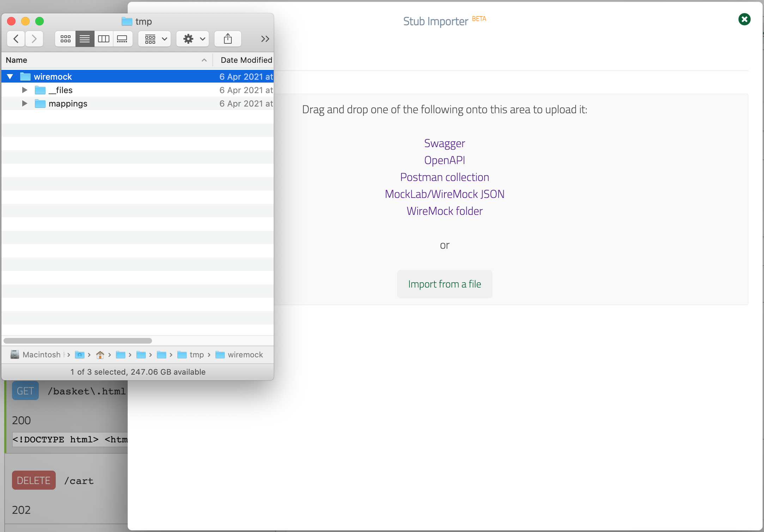764x532 pixels.
Task: Expand the mappings folder
Action: click(24, 103)
